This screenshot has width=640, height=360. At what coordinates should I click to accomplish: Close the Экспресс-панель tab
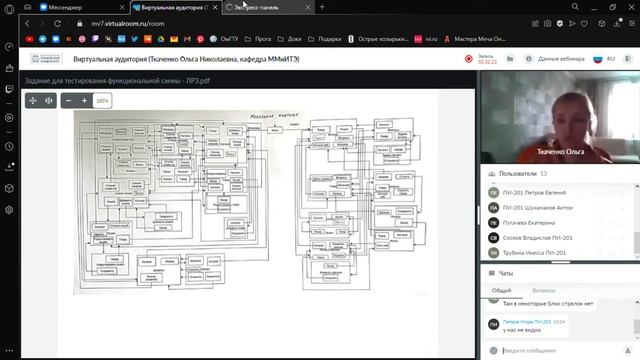point(308,7)
